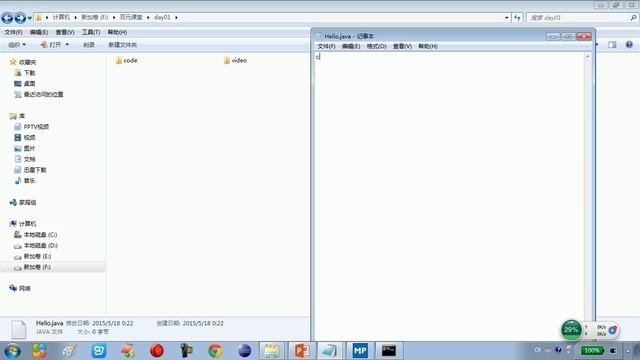Open Explorer's 编辑(E) menu
The image size is (640, 360).
[x=39, y=32]
